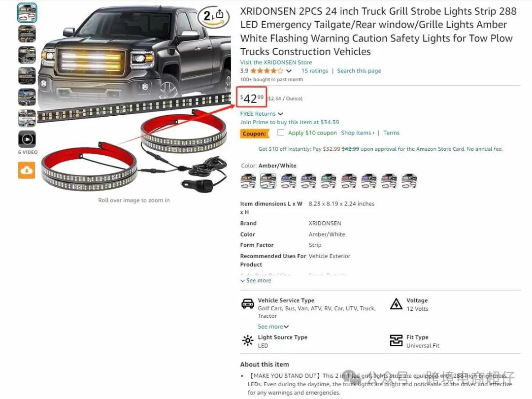Click the share icon on product image
Screen dimensions: 532x399
220,14
